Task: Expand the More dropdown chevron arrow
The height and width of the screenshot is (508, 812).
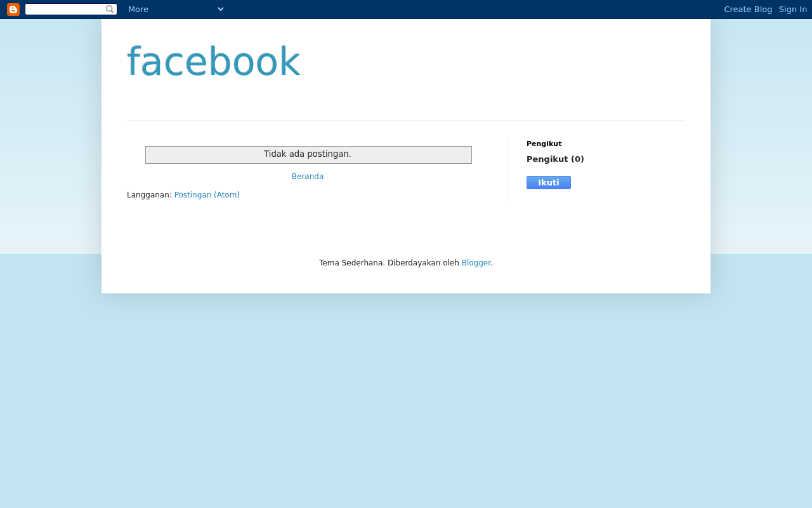Action: click(221, 10)
